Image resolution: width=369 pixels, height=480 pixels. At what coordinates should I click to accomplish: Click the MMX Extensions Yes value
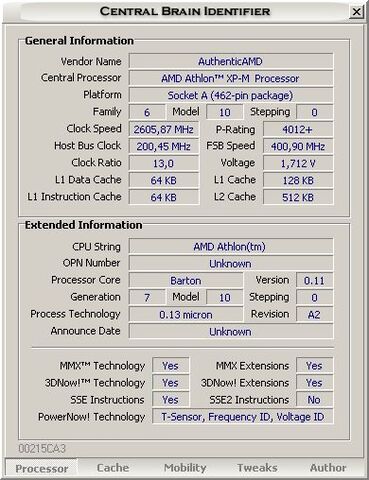pyautogui.click(x=314, y=366)
